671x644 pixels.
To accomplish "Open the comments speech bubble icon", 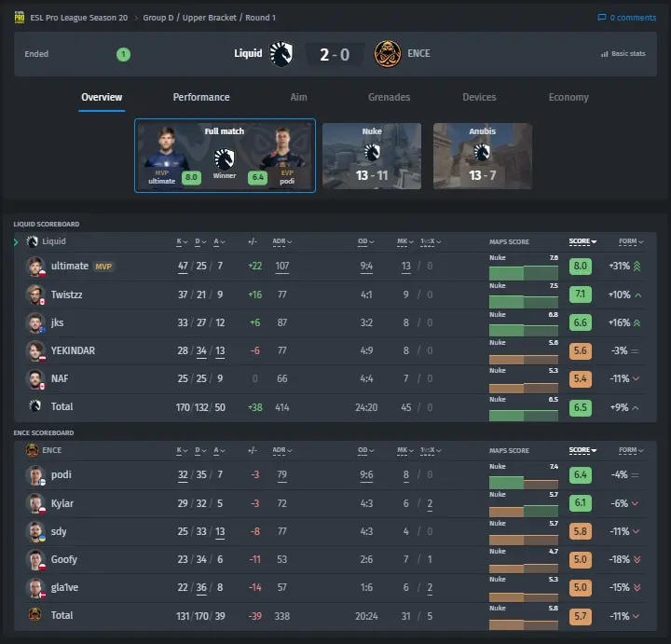I will [x=602, y=18].
